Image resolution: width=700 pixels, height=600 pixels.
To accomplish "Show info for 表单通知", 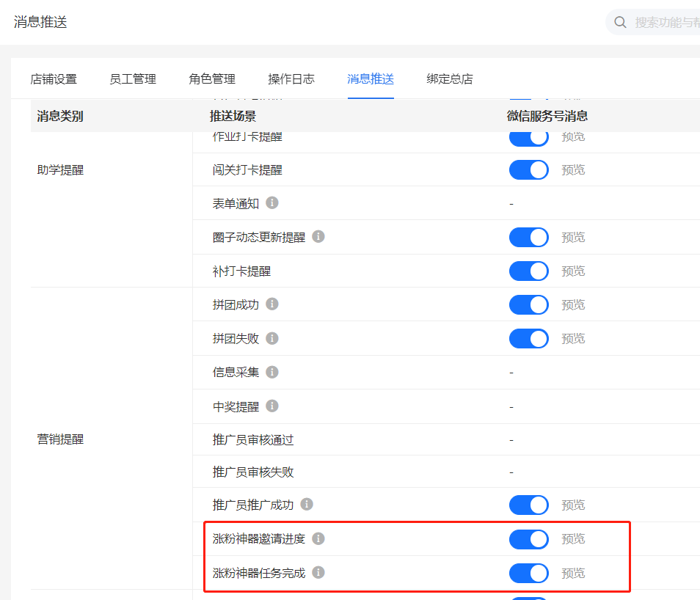I will [x=272, y=203].
